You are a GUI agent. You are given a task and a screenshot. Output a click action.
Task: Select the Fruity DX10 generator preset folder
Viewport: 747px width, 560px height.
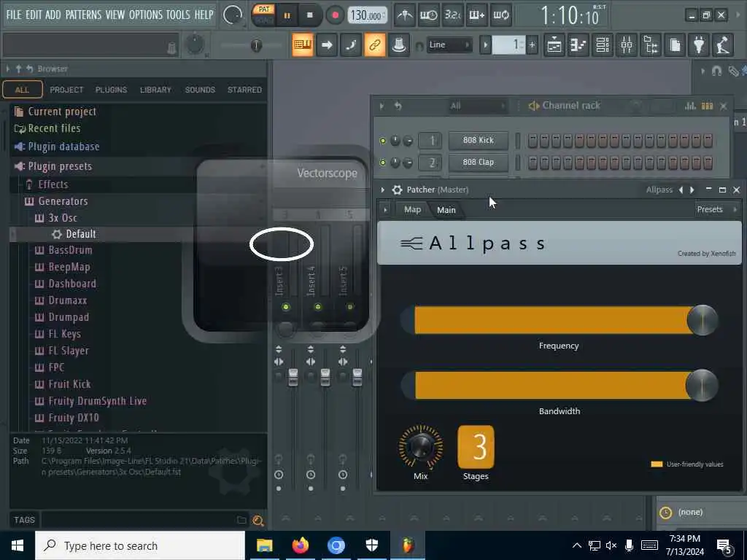[74, 418]
